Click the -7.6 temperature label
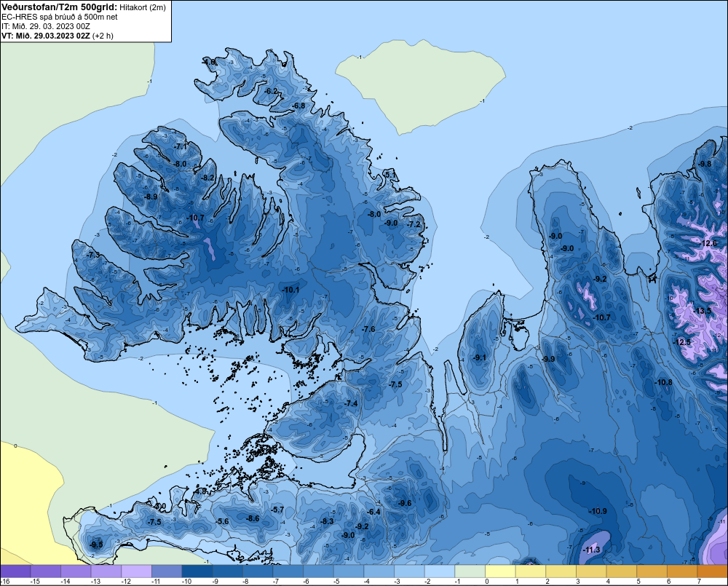This screenshot has width=728, height=586. click(x=368, y=329)
